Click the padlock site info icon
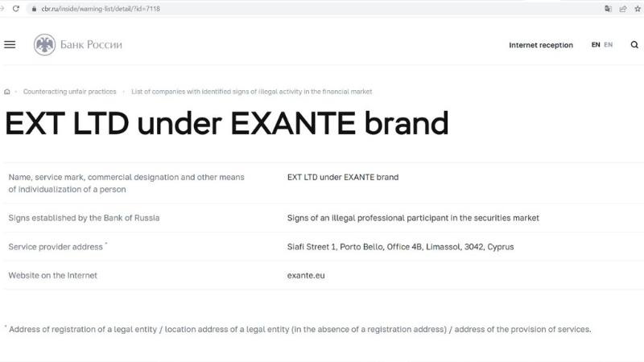Screen dimensions: 644x362 tap(33, 8)
